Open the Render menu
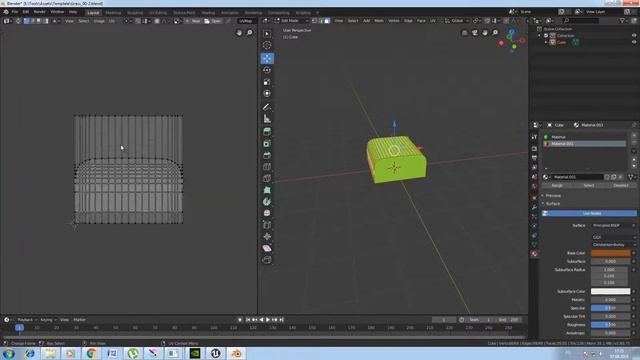 point(40,12)
